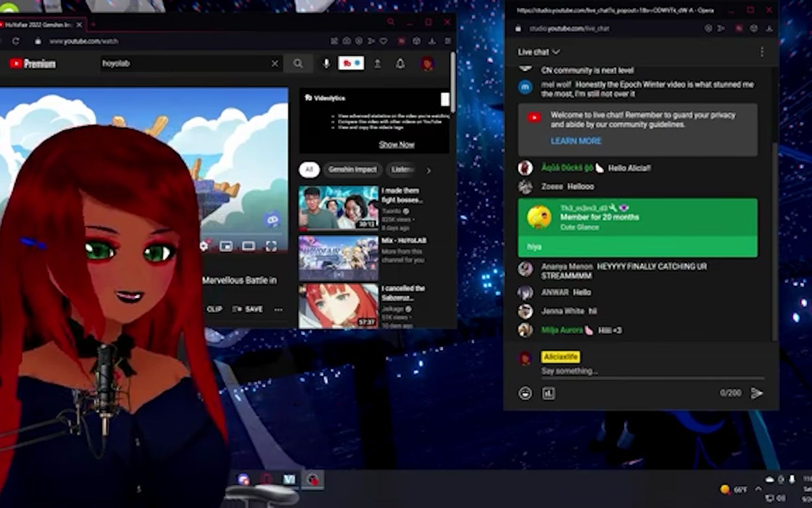812x508 pixels.
Task: Open the Mix - HoYoLAB thumbnail
Action: click(338, 258)
